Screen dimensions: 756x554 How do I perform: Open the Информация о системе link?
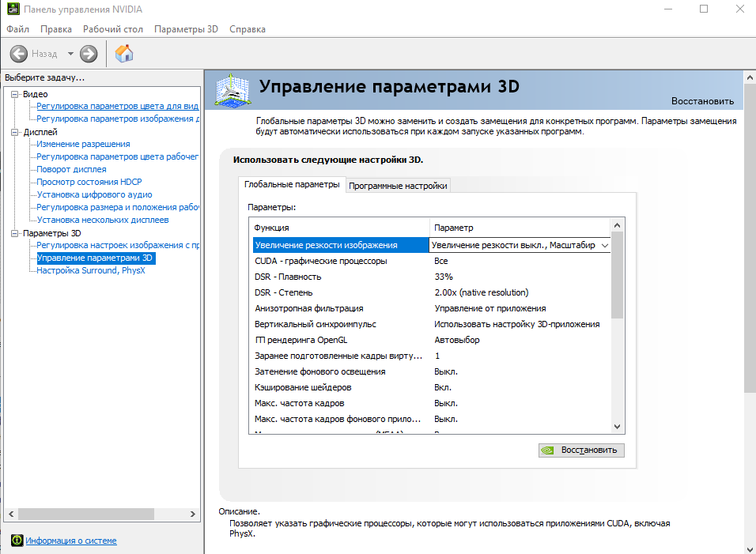point(71,541)
